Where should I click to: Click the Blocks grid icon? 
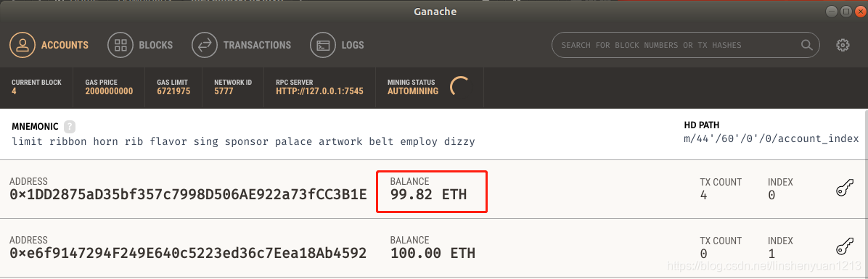[120, 46]
